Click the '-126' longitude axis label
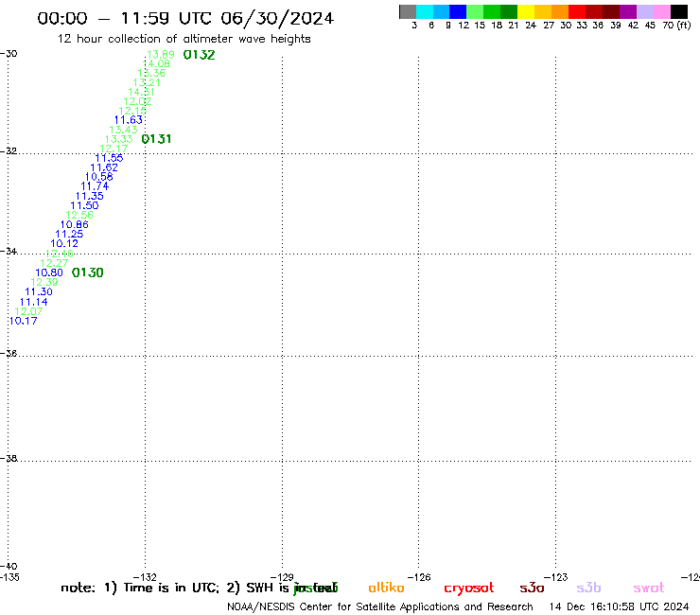 tap(419, 577)
